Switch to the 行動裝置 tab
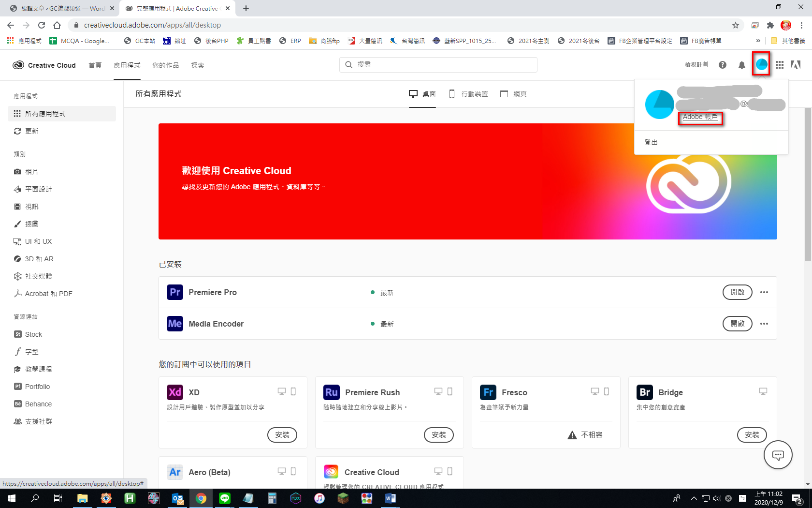Image resolution: width=812 pixels, height=508 pixels. click(x=468, y=94)
